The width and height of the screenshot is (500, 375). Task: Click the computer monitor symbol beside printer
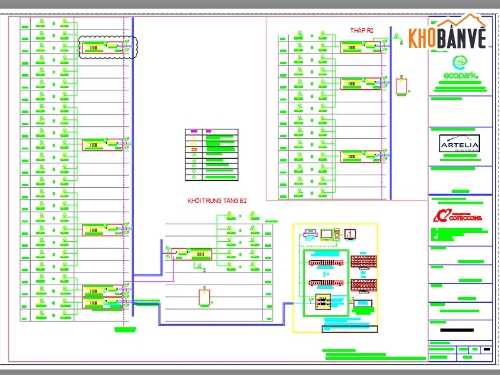327,234
